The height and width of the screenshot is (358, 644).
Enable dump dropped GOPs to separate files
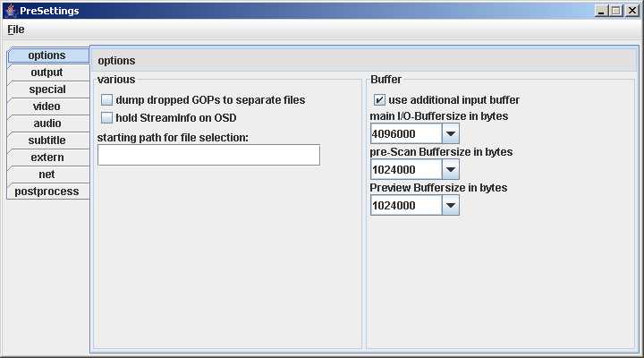[x=107, y=100]
